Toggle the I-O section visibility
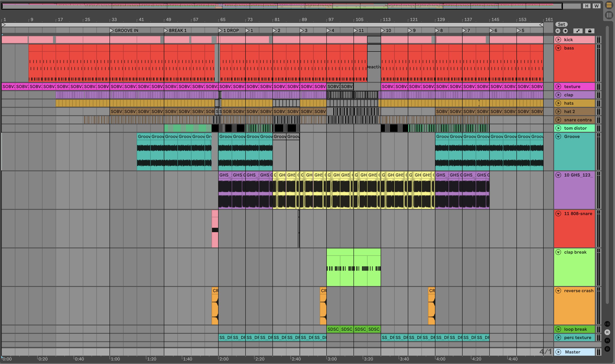Screen dimensions: 615x364 tap(607, 324)
